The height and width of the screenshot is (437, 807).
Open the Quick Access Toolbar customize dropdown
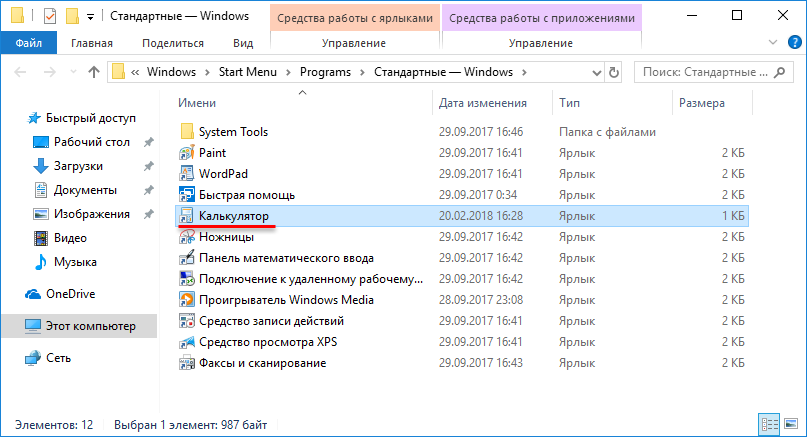[91, 17]
